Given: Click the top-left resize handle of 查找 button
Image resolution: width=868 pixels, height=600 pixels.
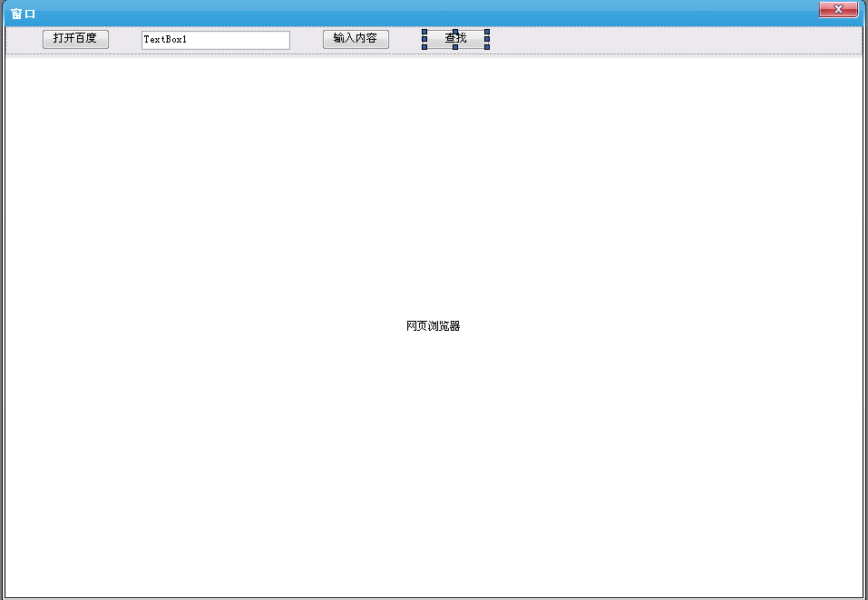Looking at the screenshot, I should (424, 32).
